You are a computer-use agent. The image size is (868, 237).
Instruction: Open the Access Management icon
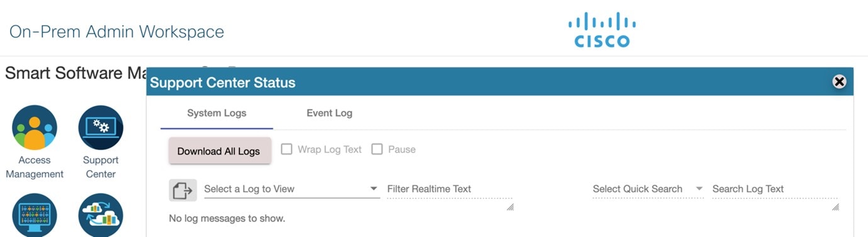pos(35,127)
